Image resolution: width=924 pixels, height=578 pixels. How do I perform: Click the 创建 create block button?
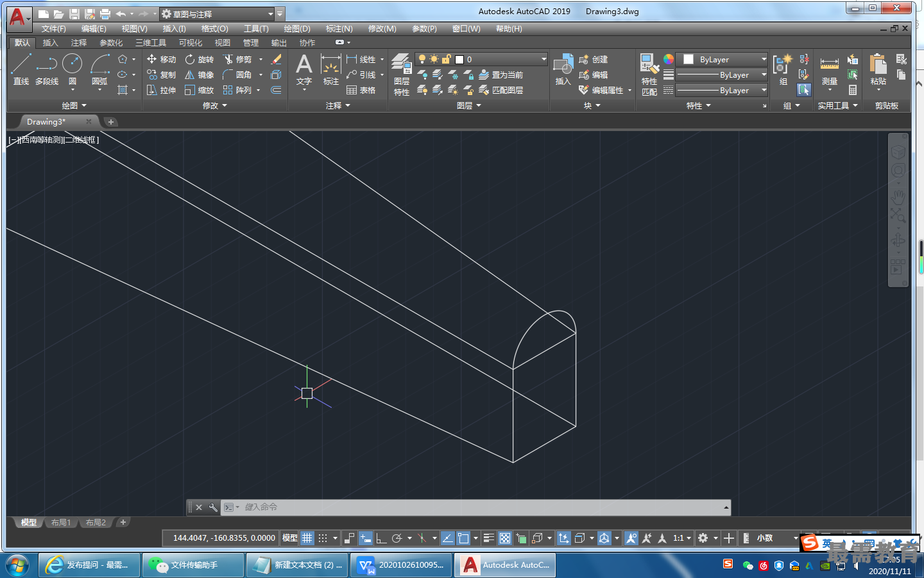coord(594,59)
